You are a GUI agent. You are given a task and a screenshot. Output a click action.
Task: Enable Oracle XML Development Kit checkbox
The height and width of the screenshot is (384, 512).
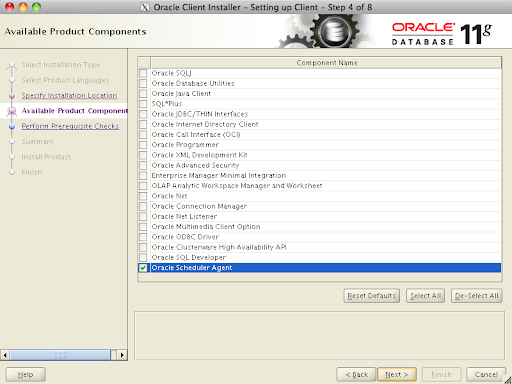[x=143, y=155]
